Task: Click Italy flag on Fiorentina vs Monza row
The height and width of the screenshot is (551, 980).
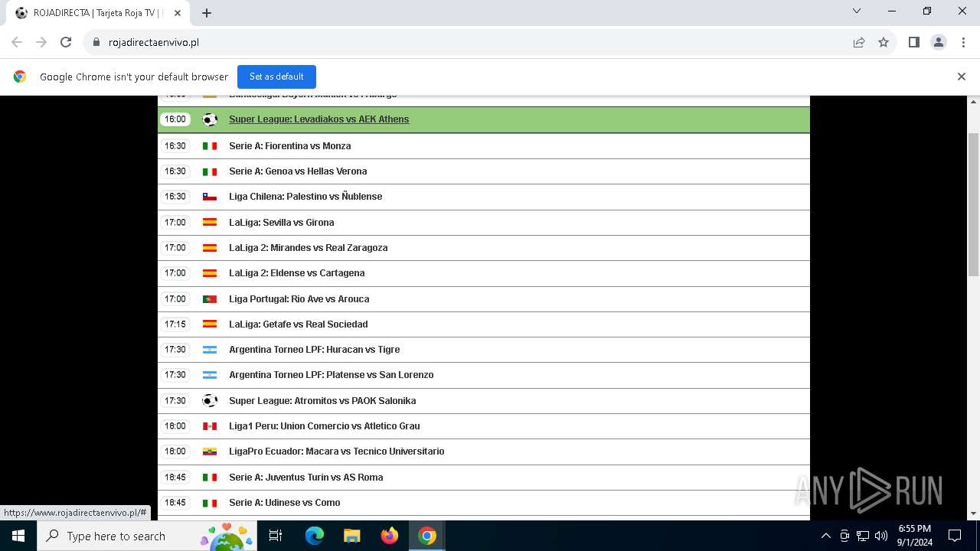Action: (210, 146)
